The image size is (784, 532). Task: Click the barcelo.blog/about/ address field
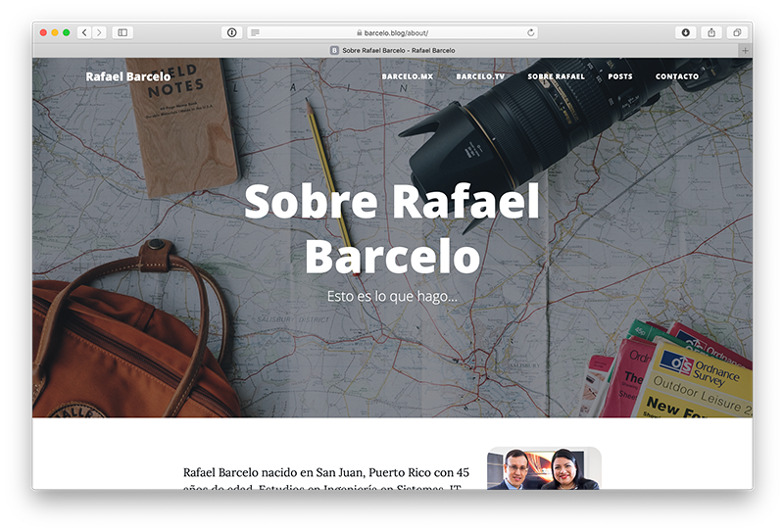coord(392,32)
